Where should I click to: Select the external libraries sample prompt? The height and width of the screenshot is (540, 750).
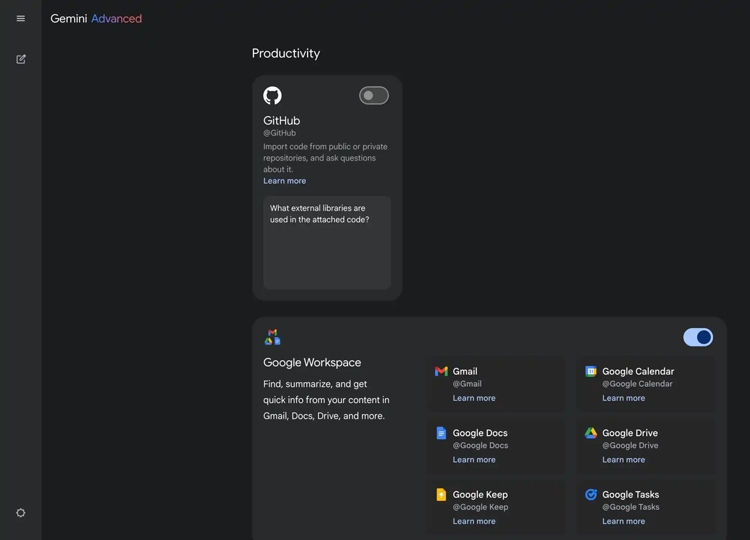[x=327, y=242]
